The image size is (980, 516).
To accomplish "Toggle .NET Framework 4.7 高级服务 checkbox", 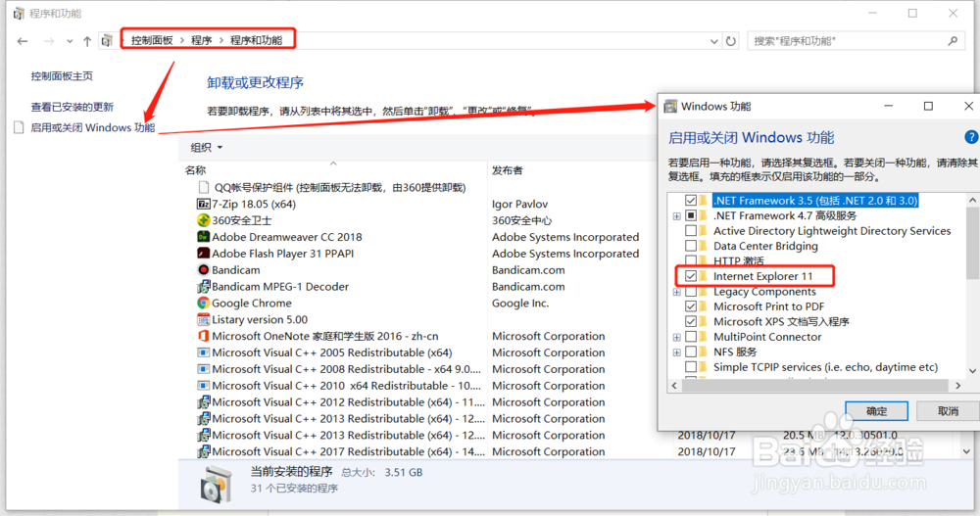I will [691, 215].
